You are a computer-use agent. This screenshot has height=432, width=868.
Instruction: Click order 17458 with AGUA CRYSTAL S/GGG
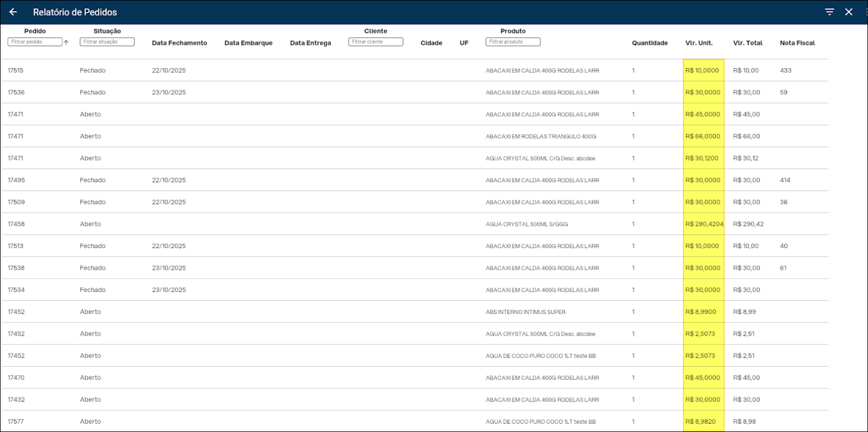click(15, 224)
